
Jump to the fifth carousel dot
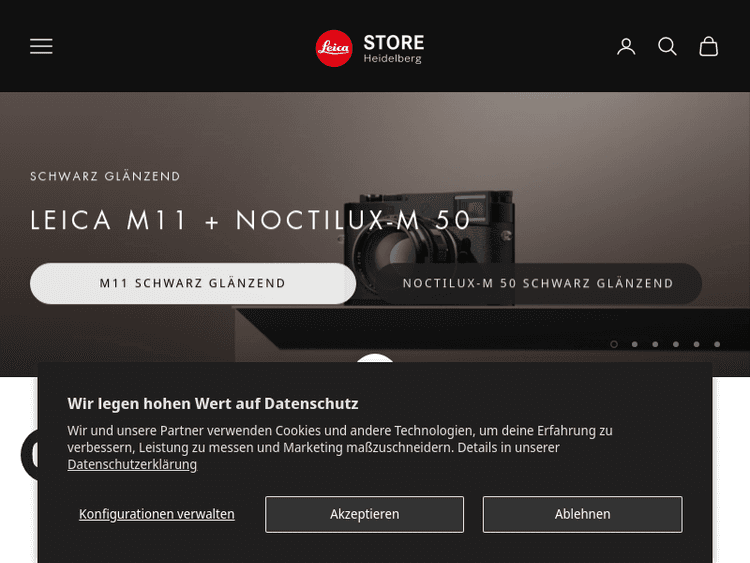pyautogui.click(x=696, y=344)
